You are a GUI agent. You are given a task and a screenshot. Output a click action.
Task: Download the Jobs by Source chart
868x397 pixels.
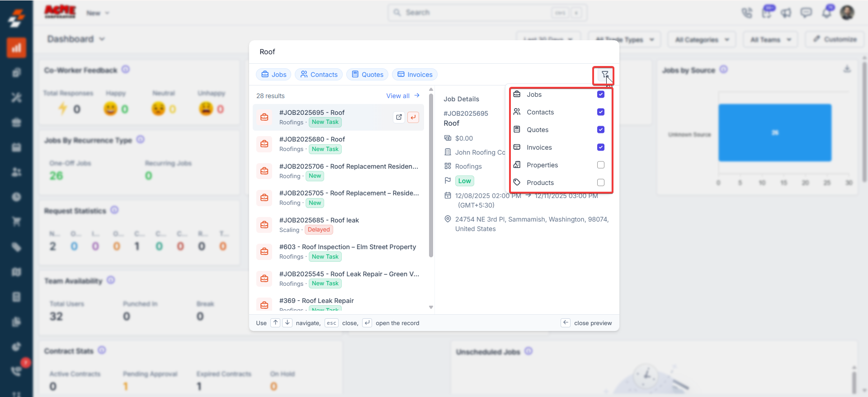tap(847, 69)
